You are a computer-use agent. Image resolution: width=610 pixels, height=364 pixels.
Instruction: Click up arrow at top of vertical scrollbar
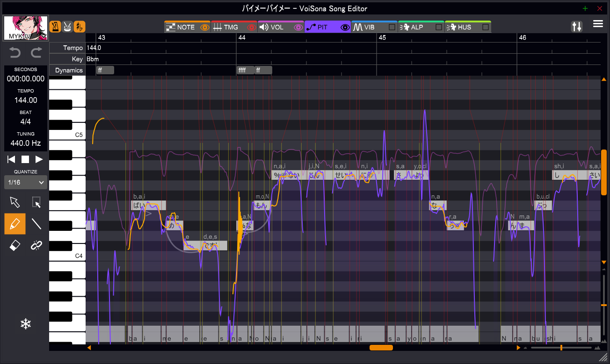604,79
